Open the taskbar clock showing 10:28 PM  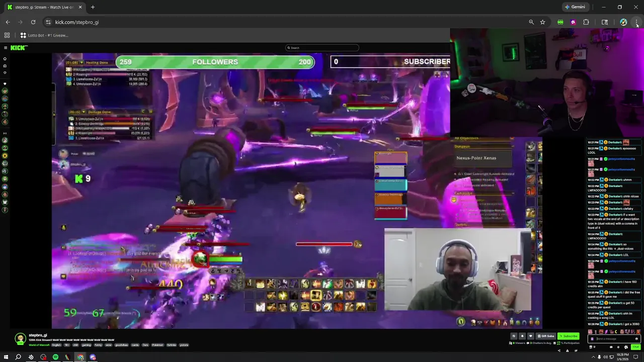click(x=622, y=357)
